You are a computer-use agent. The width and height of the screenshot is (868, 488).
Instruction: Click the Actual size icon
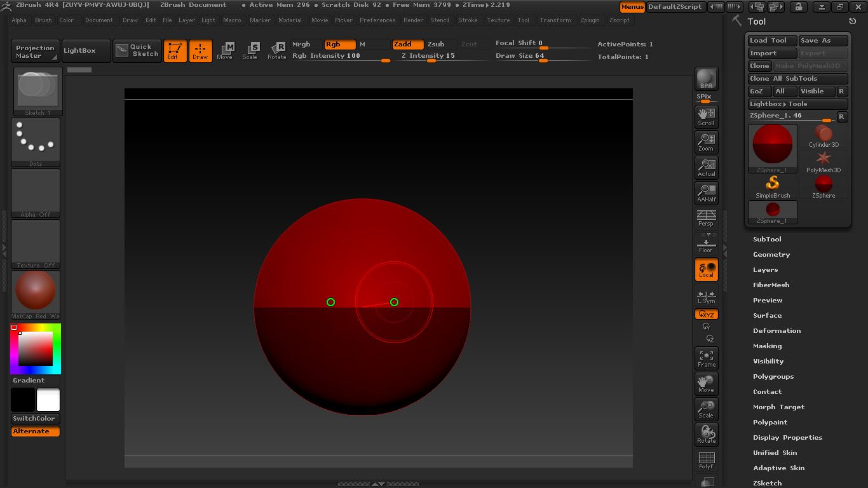(x=706, y=167)
